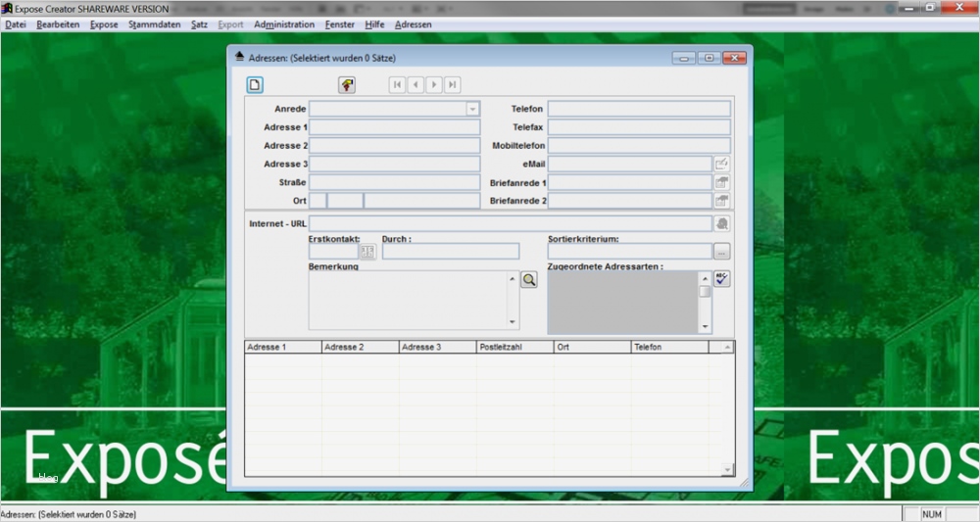Click the Adresse 3 column header in the table
Image resolution: width=980 pixels, height=522 pixels.
tap(438, 347)
